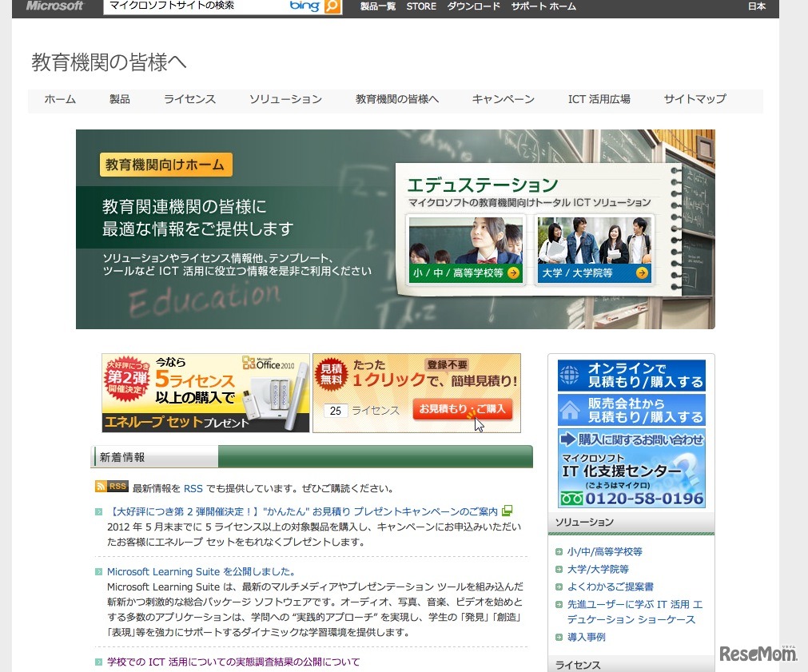
Task: Select ライセンス navigation tab
Action: point(189,99)
